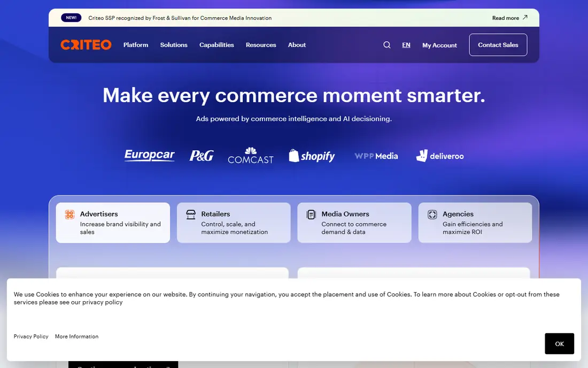The width and height of the screenshot is (588, 368).
Task: Click the Media Owners document icon
Action: coord(311,214)
